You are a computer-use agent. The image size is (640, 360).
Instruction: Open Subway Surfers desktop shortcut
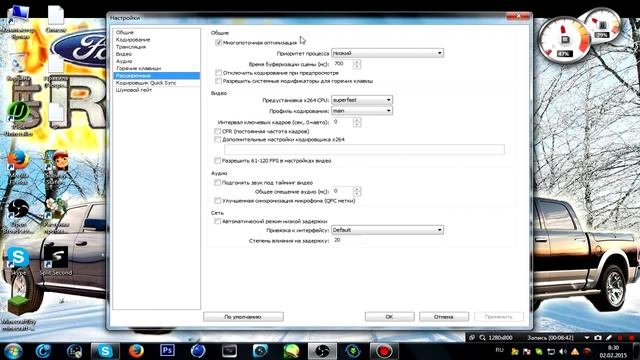[56, 167]
